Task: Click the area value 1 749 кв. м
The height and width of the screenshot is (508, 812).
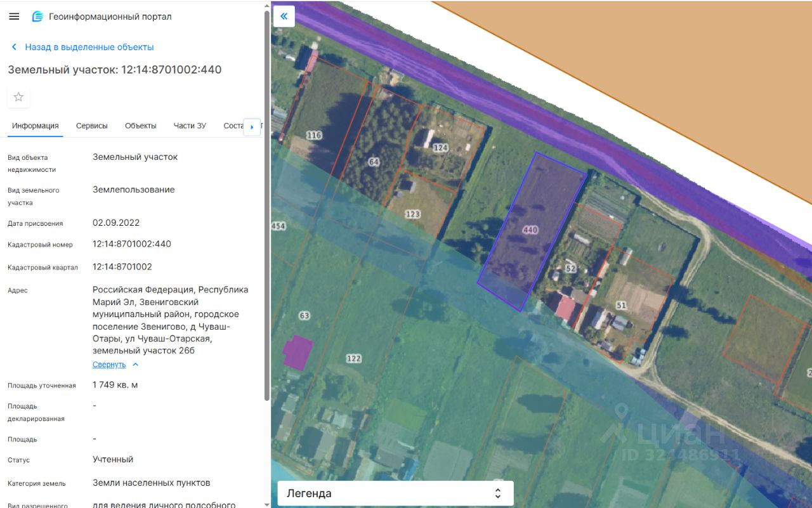Action: coord(115,385)
